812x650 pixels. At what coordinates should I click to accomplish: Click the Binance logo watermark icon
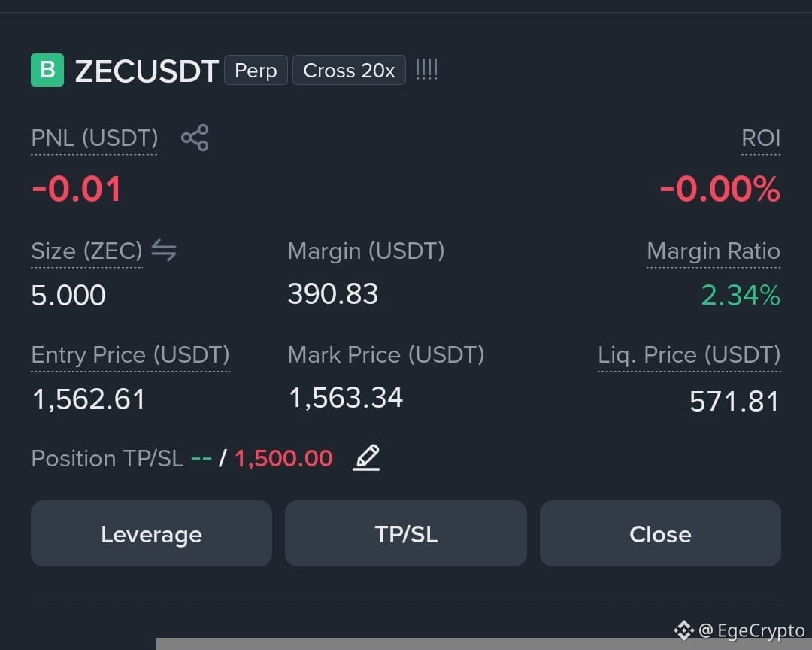(683, 630)
